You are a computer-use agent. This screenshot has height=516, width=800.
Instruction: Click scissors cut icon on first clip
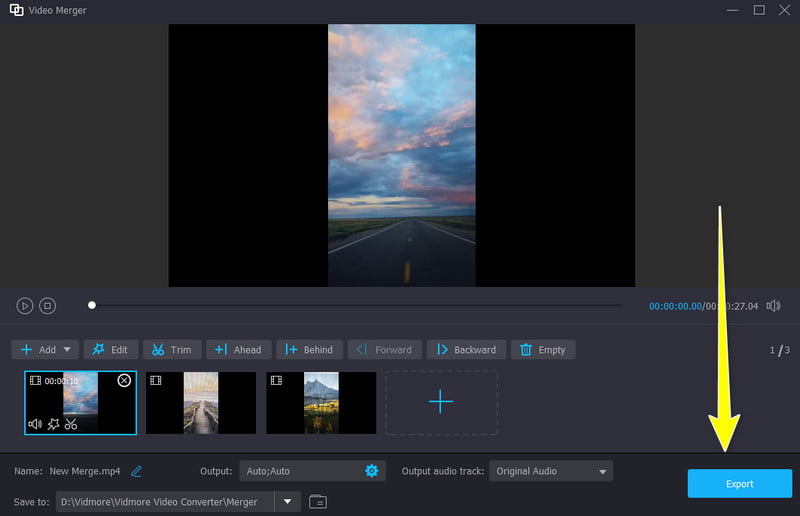coord(71,424)
